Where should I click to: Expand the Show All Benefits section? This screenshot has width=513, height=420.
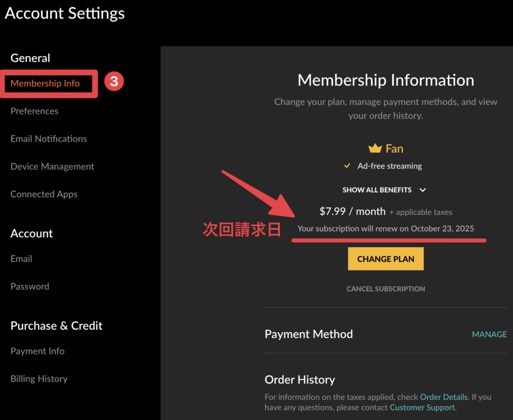point(377,190)
